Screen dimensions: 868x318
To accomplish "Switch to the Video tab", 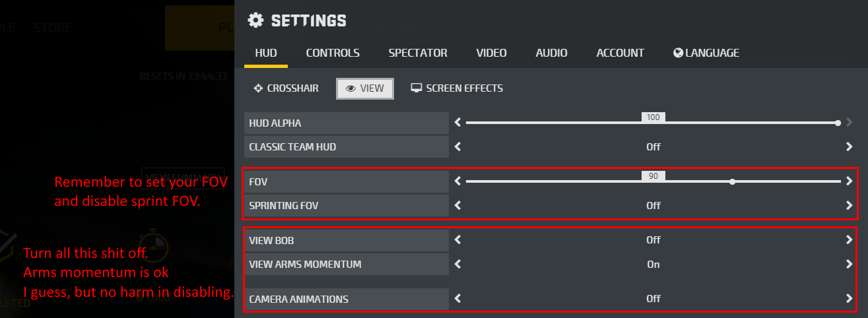I will tap(491, 53).
